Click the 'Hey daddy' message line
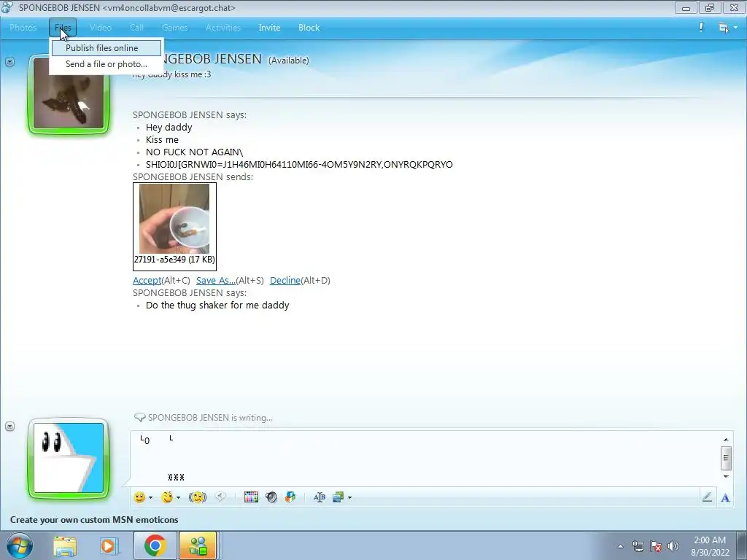 point(169,127)
